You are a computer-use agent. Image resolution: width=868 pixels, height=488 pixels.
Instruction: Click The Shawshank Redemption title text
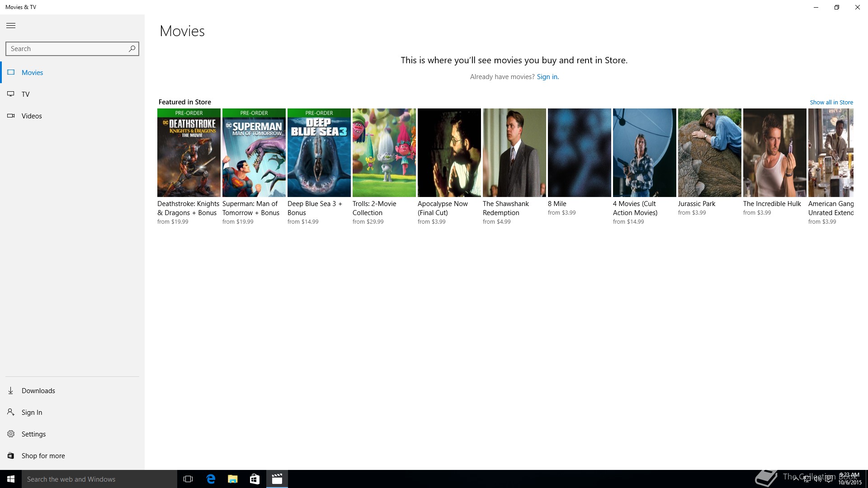[506, 208]
